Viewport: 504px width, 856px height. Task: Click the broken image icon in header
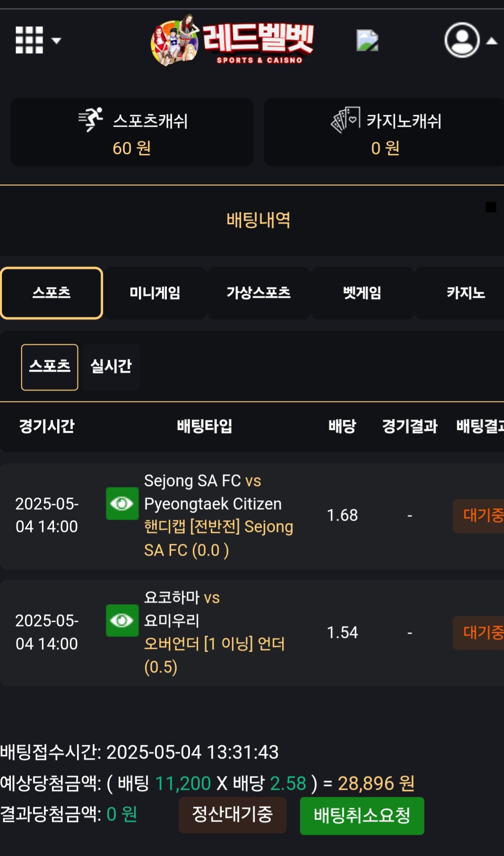tap(367, 40)
